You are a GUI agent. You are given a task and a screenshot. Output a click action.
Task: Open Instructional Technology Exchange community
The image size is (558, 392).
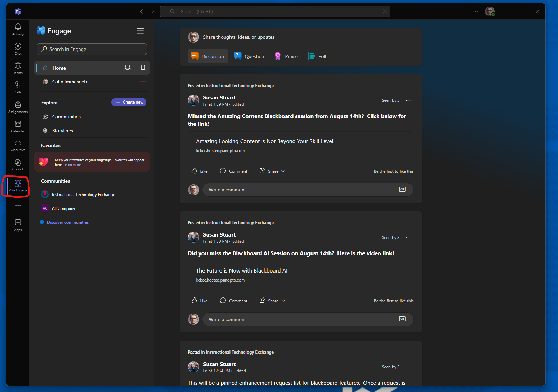click(x=83, y=195)
